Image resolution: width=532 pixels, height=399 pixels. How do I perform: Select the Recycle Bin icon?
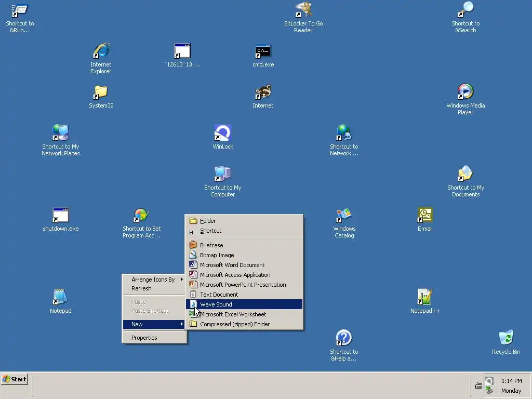[506, 342]
